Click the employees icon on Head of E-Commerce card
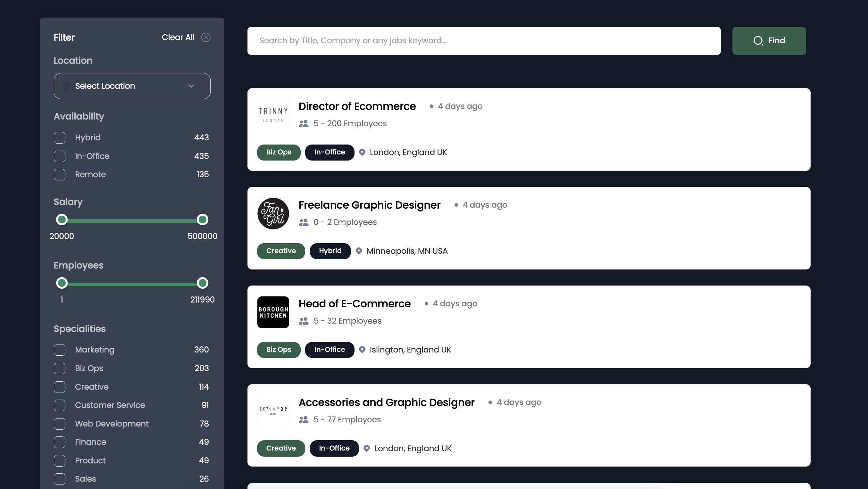Screen dimensions: 868x489 point(304,321)
